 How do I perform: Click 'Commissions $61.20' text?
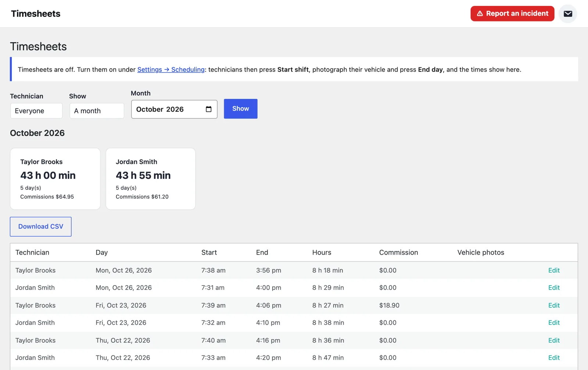click(x=142, y=197)
